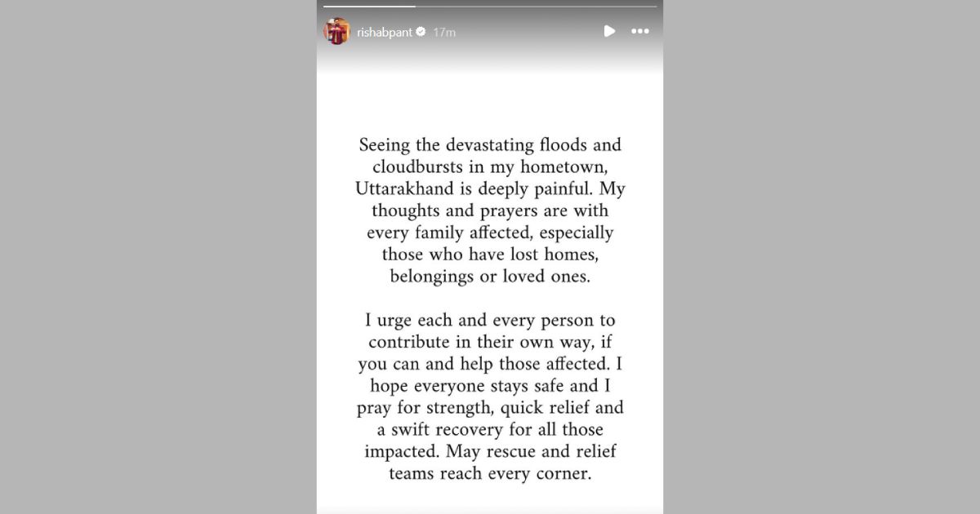980x514 pixels.
Task: Click the line 'cloudbursts in my hometown,'
Action: tap(490, 167)
